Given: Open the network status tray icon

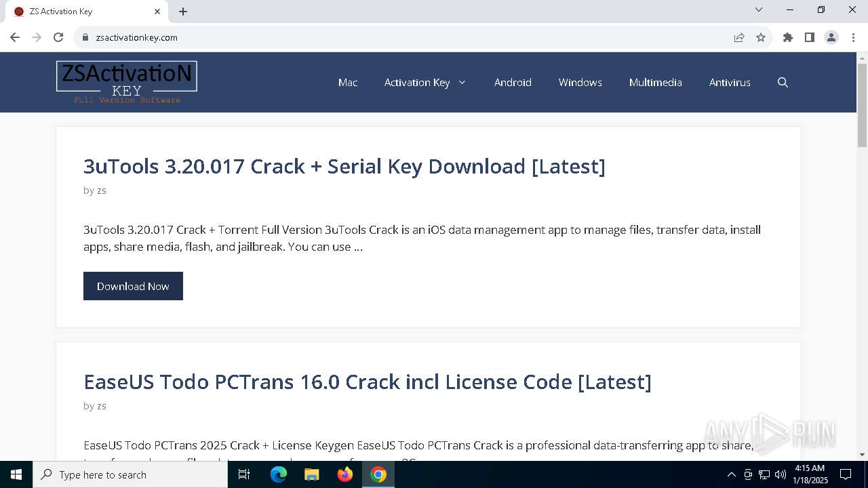Looking at the screenshot, I should [764, 474].
